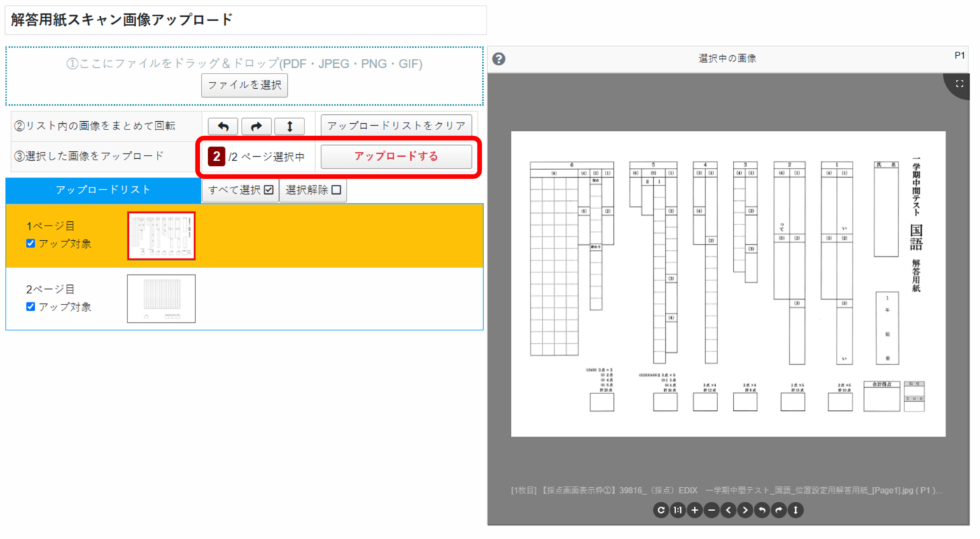Click the P1 page label
The image size is (980, 539).
pos(960,55)
